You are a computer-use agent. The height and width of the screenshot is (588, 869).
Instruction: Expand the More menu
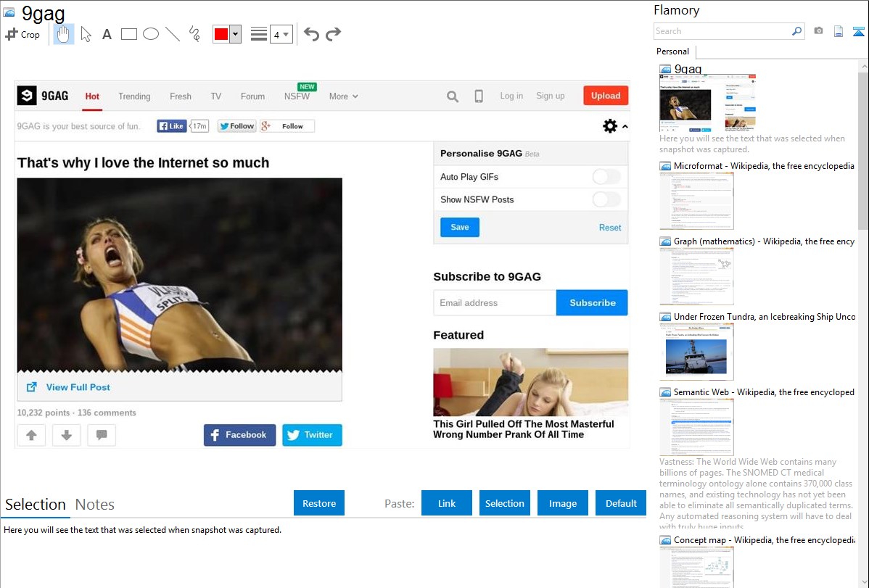point(343,96)
